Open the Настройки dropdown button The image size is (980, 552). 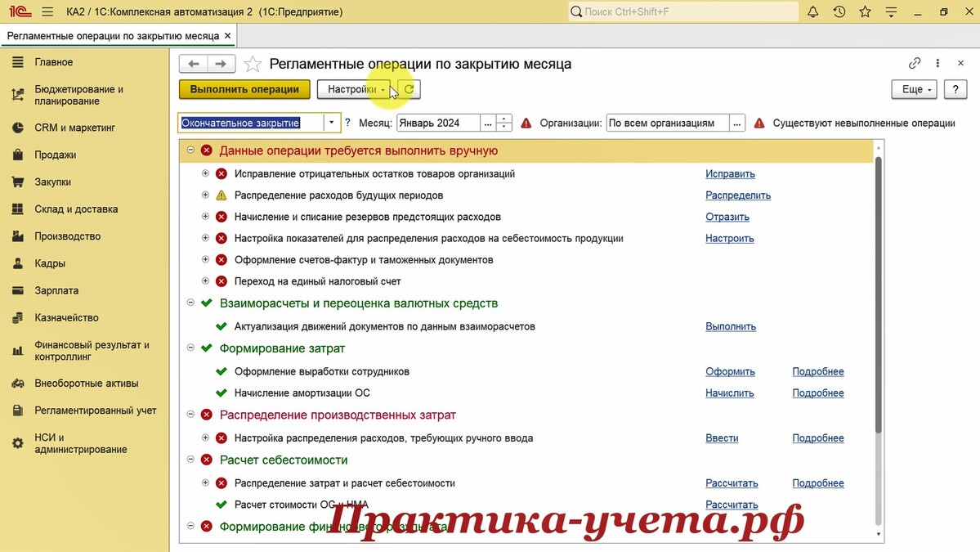coord(354,89)
